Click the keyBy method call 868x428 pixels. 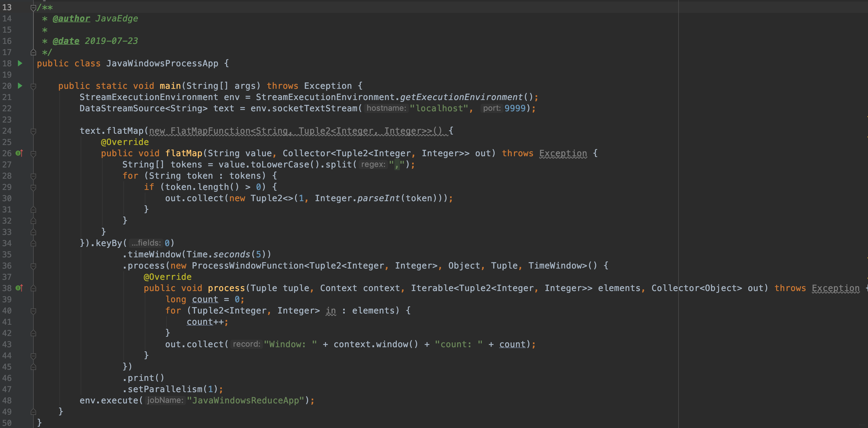(108, 243)
